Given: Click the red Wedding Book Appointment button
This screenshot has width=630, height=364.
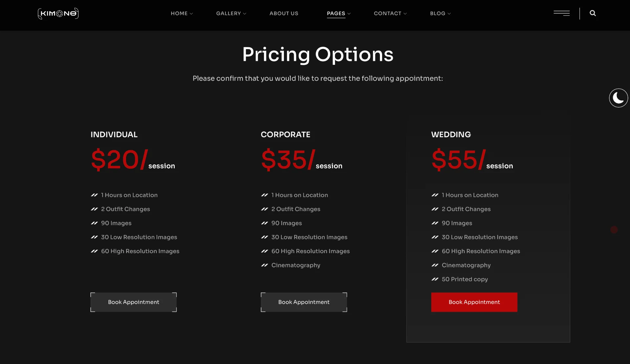Looking at the screenshot, I should (474, 302).
